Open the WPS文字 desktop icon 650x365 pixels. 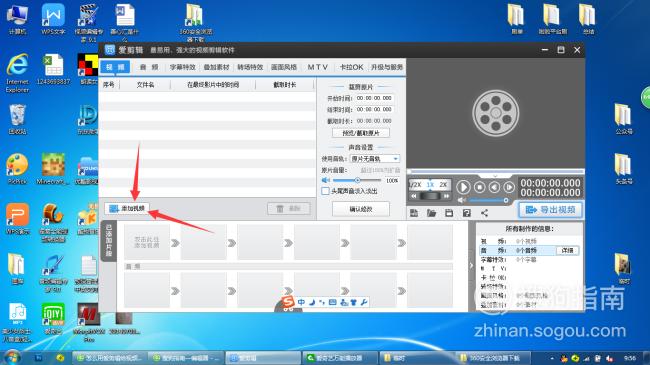(x=53, y=19)
